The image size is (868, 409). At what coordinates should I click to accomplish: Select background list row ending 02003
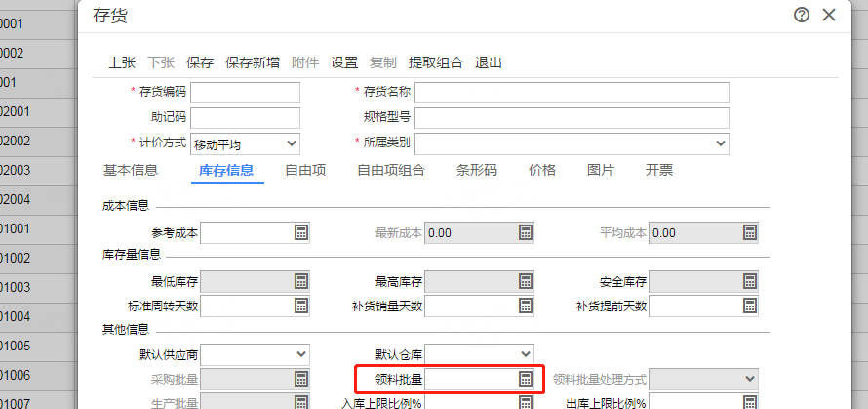pyautogui.click(x=38, y=171)
